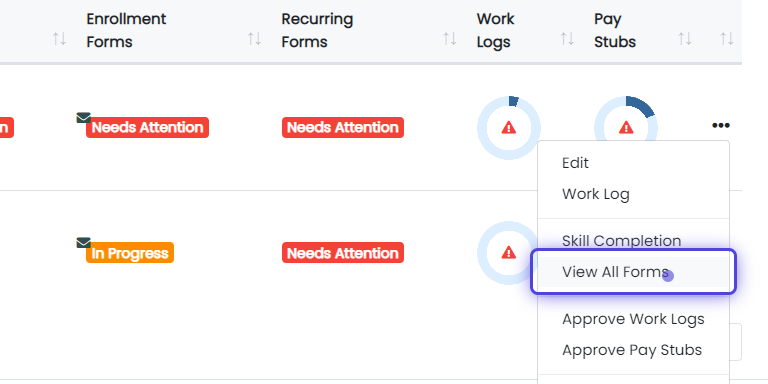Viewport: 768px width, 384px height.
Task: Click envelope icon beside Needs Attention enrollment
Action: (83, 118)
